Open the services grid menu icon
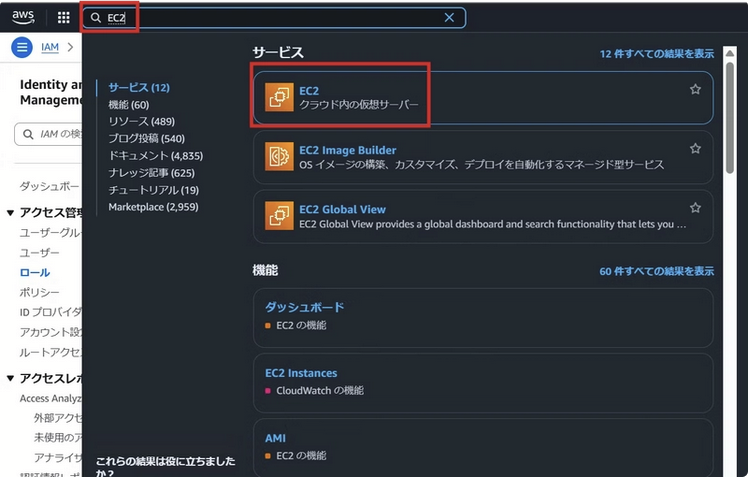748x477 pixels. (63, 18)
